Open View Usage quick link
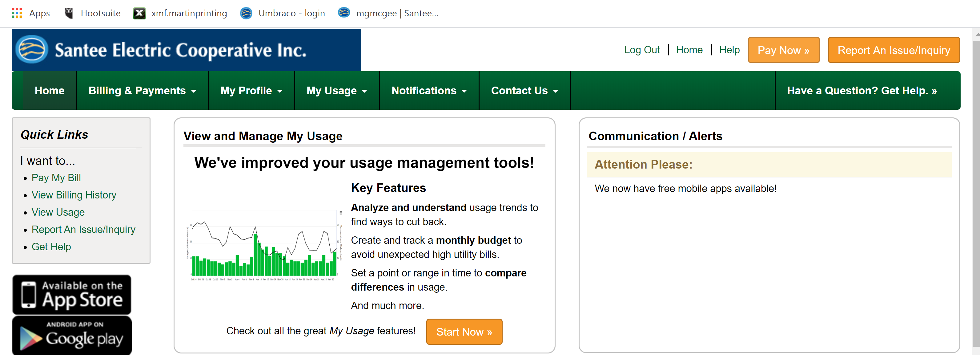 click(58, 212)
